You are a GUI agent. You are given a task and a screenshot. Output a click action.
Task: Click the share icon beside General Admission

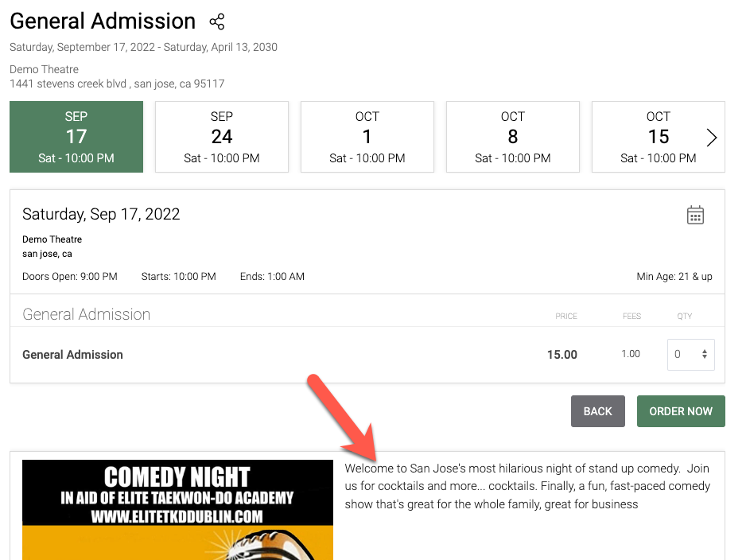click(x=216, y=21)
